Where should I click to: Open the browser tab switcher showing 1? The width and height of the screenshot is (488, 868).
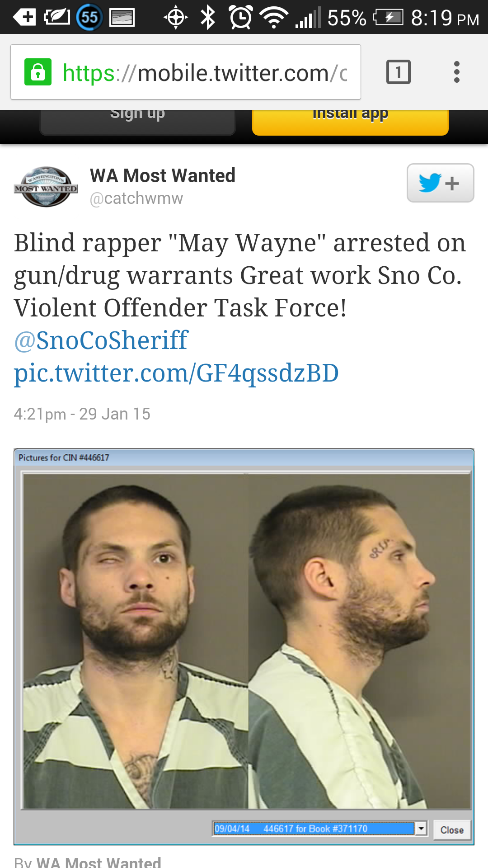[398, 72]
